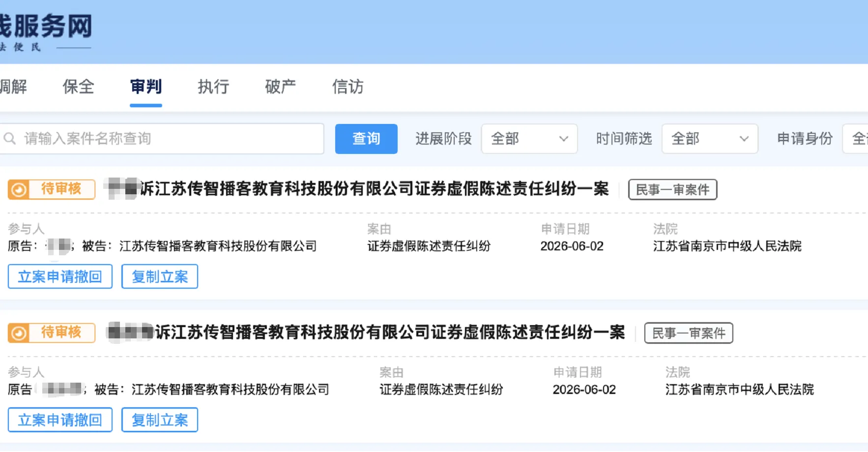Click the 服务网 site logo header
Viewport: 868px width, 452px height.
(x=46, y=31)
